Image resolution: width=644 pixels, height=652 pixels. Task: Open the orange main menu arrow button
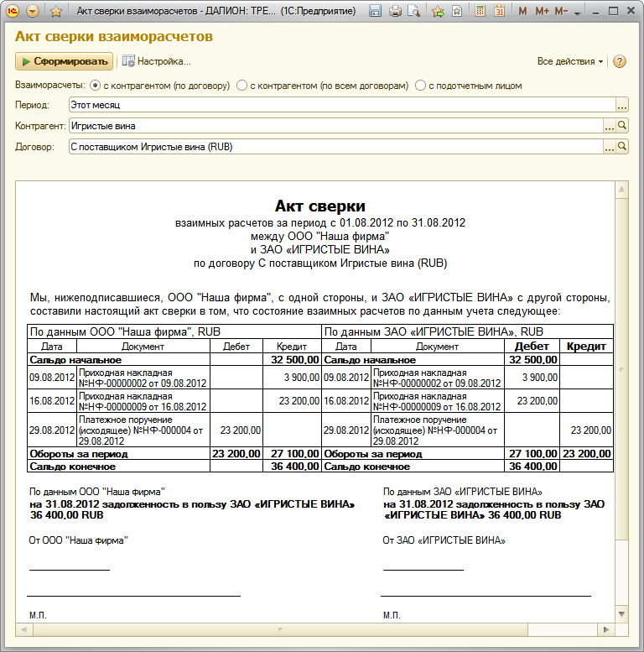pyautogui.click(x=33, y=11)
